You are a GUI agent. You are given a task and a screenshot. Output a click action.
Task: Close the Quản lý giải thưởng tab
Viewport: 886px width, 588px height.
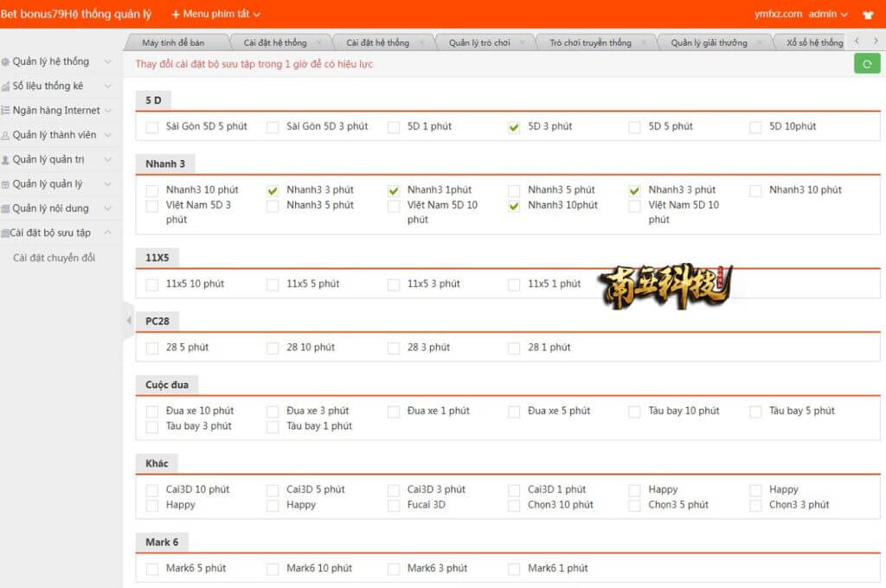(759, 42)
